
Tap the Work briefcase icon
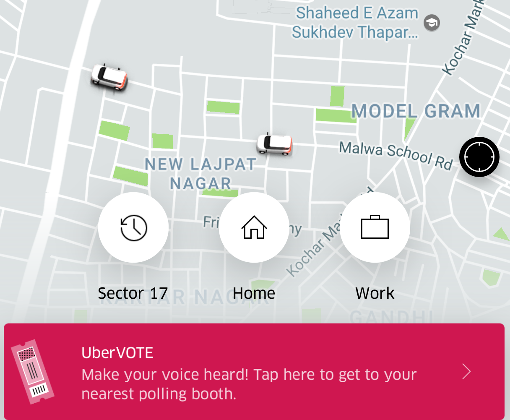(375, 227)
